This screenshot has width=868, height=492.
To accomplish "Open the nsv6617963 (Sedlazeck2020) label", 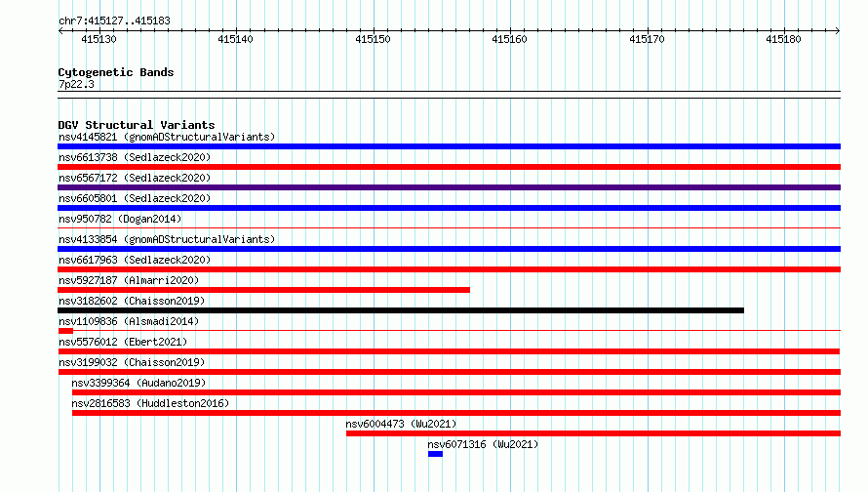I will point(135,260).
